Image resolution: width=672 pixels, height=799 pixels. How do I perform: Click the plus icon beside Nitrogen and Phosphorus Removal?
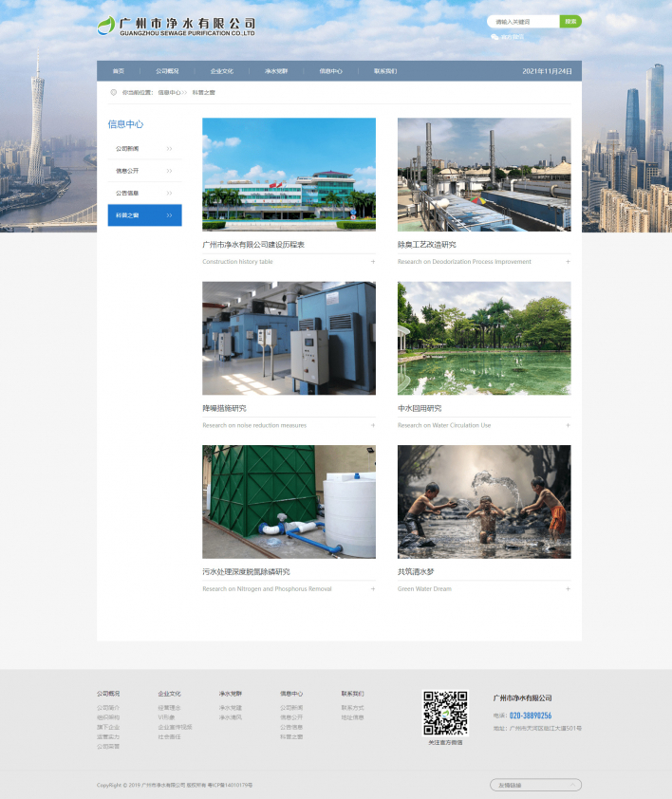point(372,588)
